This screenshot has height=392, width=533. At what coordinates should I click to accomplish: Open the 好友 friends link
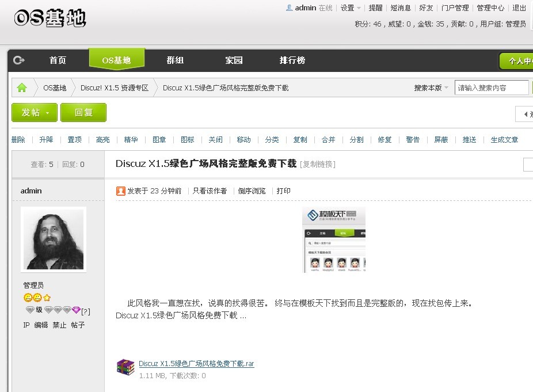pyautogui.click(x=426, y=8)
